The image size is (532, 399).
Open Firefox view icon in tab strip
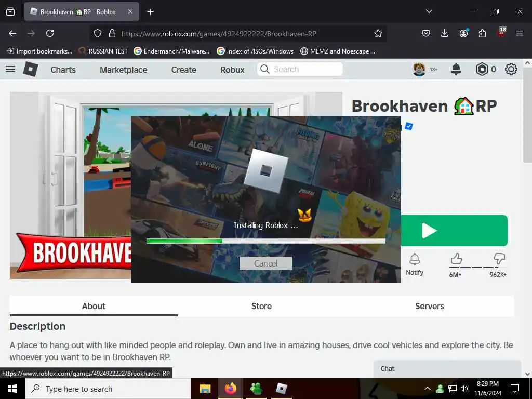pyautogui.click(x=10, y=11)
